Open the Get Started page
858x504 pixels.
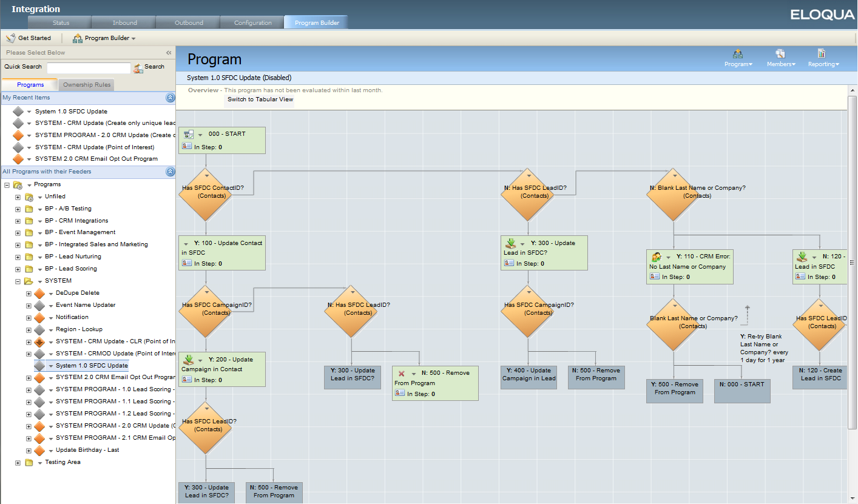(x=29, y=38)
